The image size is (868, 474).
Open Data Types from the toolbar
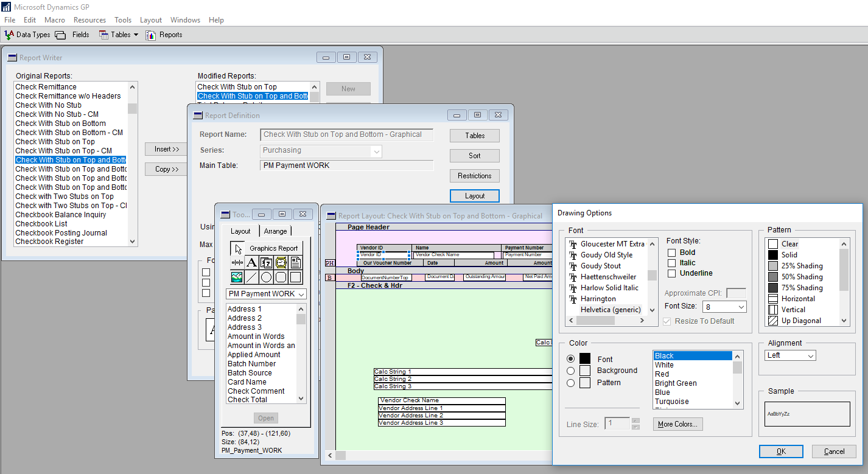tap(27, 35)
